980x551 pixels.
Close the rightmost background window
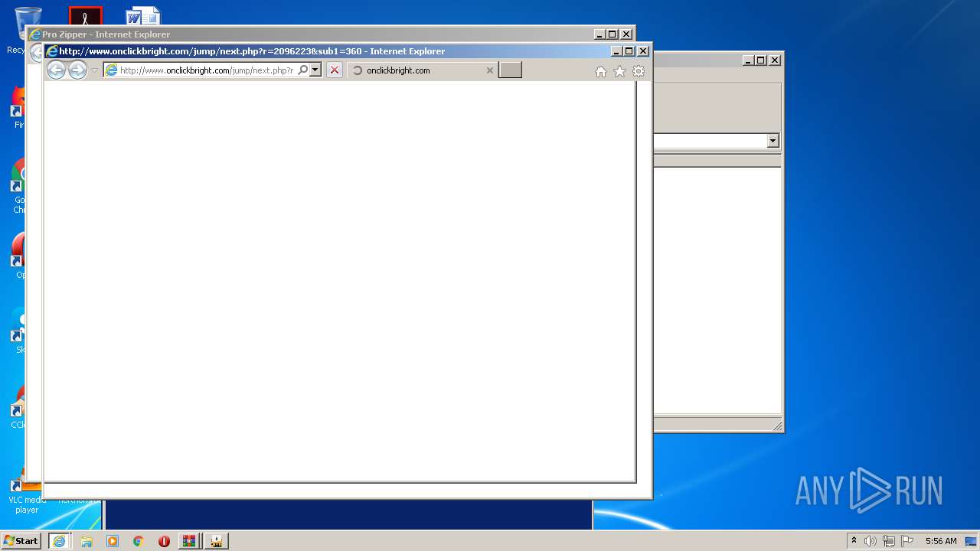point(775,60)
